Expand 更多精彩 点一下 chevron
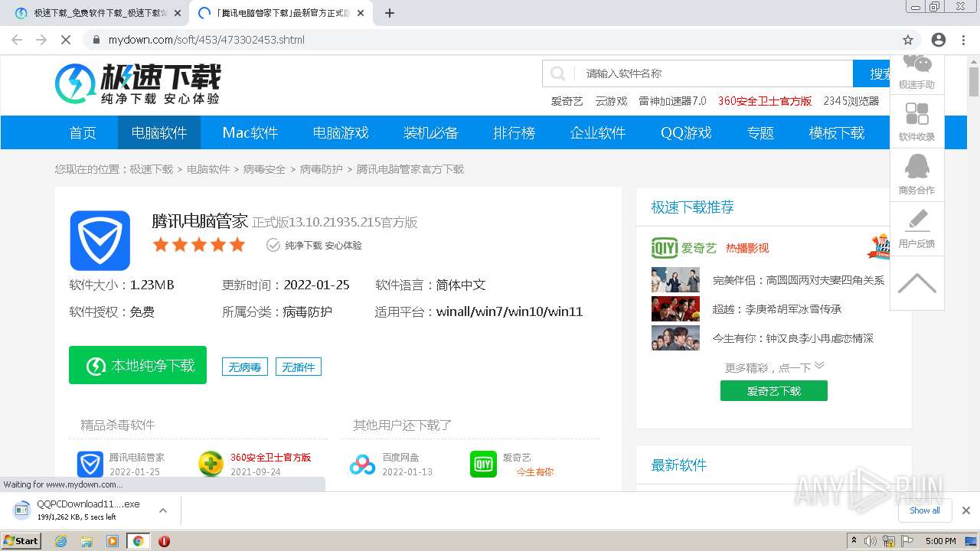 (x=819, y=366)
